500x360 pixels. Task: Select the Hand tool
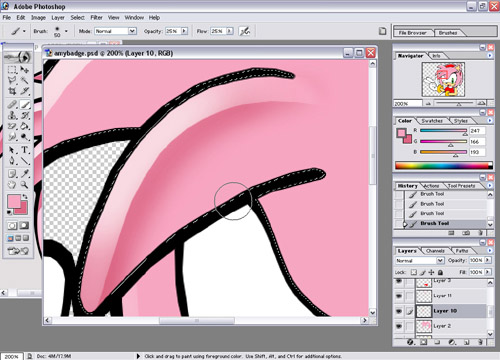tap(12, 184)
